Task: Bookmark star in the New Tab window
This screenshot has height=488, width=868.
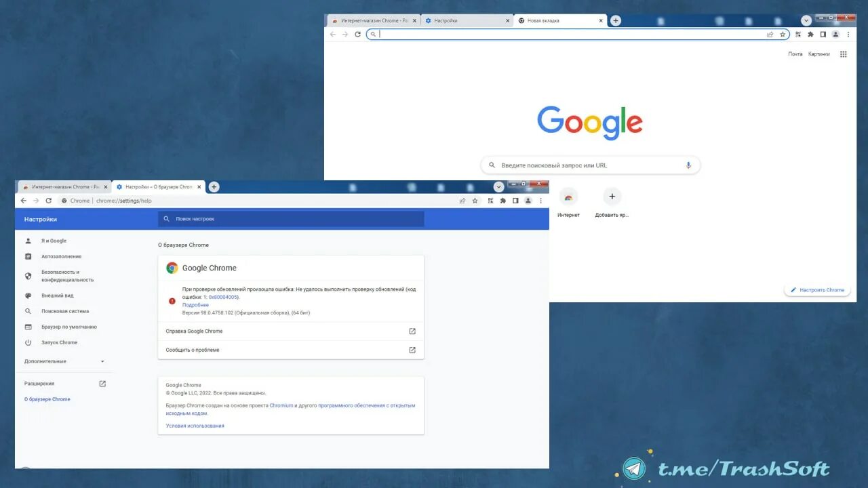Action: [x=783, y=34]
